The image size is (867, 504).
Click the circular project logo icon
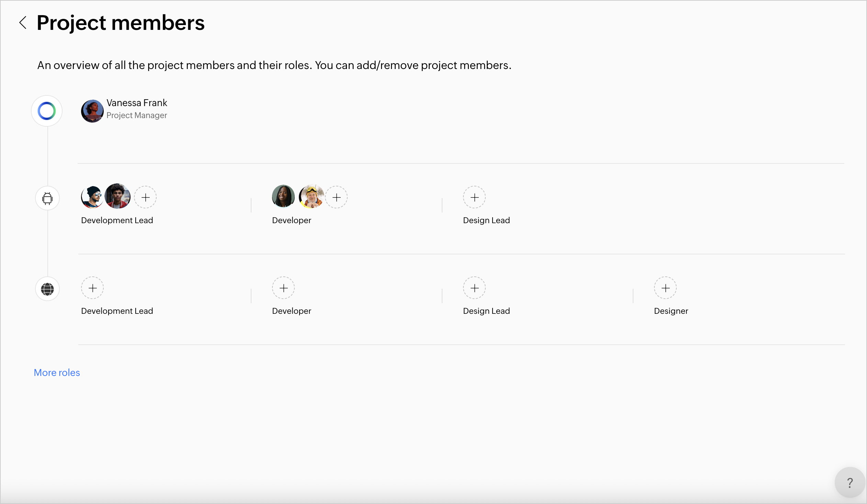47,111
